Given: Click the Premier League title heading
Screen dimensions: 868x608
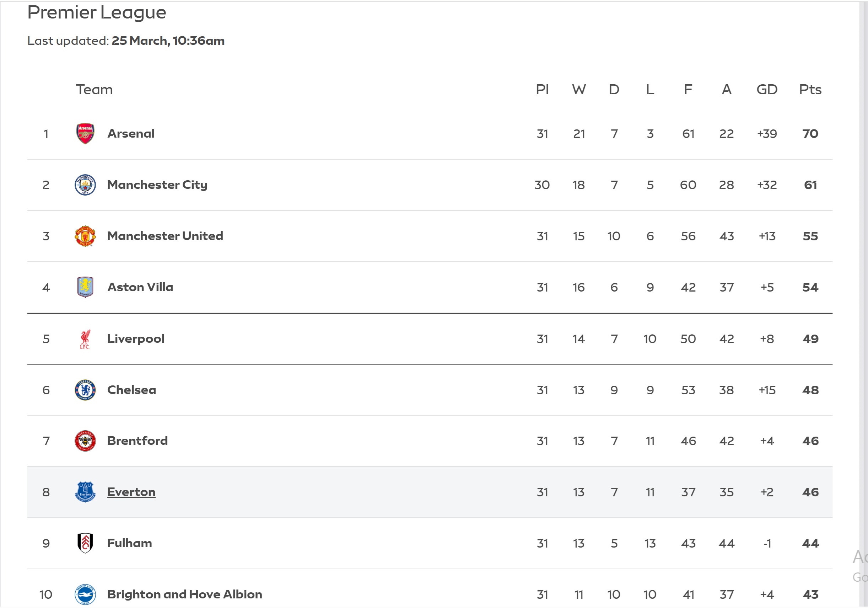Looking at the screenshot, I should click(x=96, y=13).
